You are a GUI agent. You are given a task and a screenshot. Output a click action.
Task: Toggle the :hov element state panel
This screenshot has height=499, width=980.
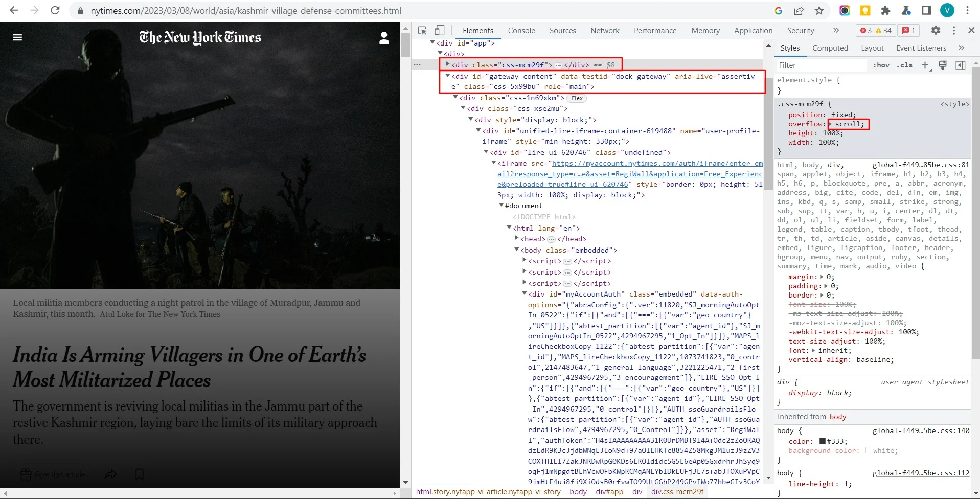[881, 65]
